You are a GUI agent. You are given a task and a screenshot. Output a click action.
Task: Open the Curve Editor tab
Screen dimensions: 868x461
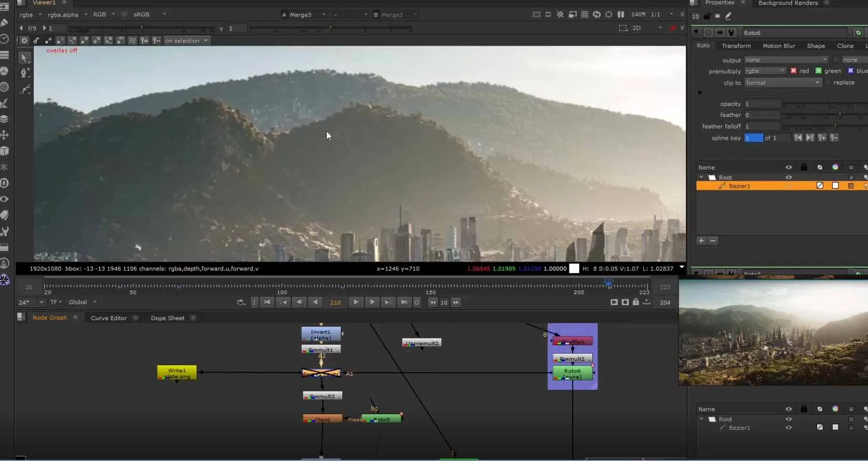tap(109, 318)
